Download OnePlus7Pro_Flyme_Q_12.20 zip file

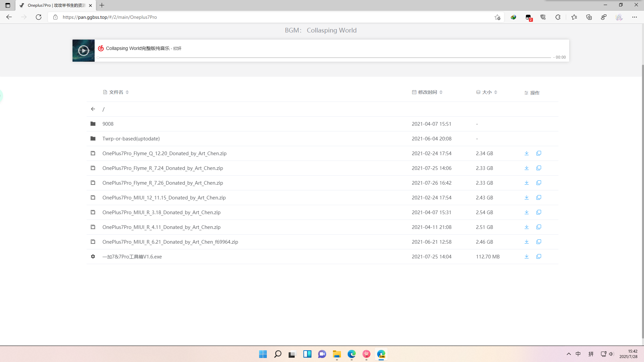(527, 153)
